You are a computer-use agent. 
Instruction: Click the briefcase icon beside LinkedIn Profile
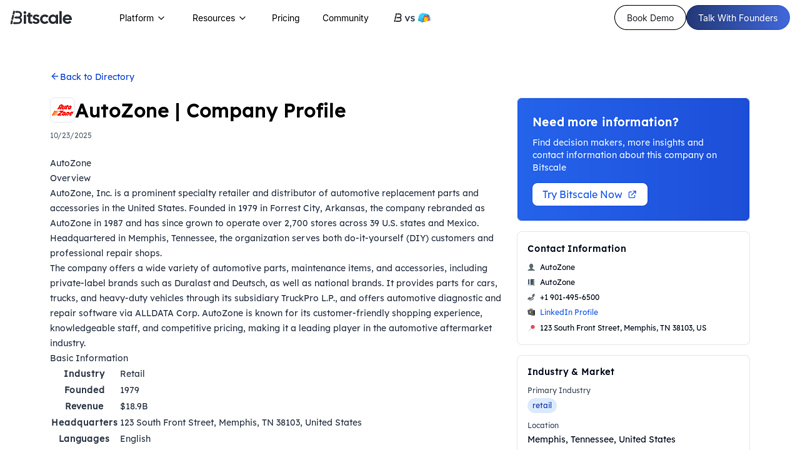pyautogui.click(x=532, y=312)
